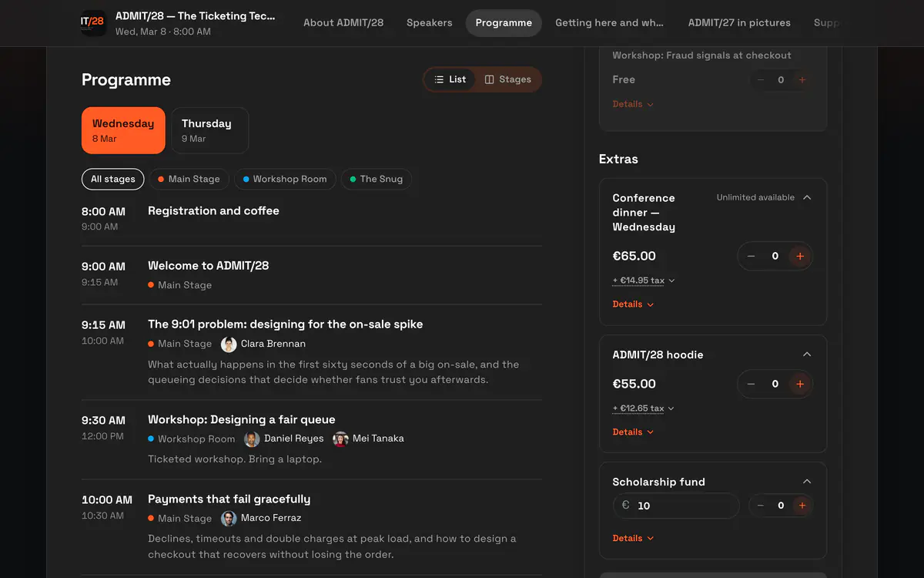Open the Programme tab
The image size is (924, 578).
point(504,23)
